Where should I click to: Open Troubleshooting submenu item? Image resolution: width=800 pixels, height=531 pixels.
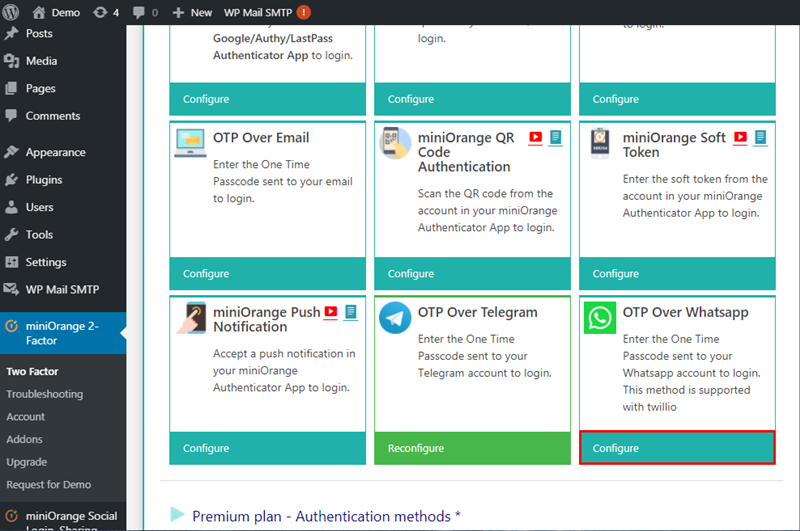pos(44,394)
